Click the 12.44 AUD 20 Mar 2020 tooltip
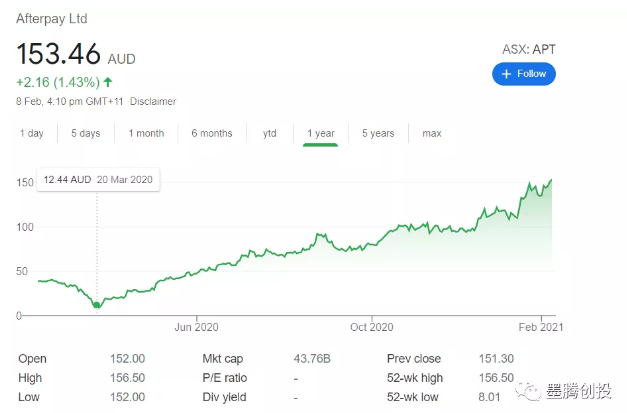Screen dimensions: 627x413 coord(98,180)
